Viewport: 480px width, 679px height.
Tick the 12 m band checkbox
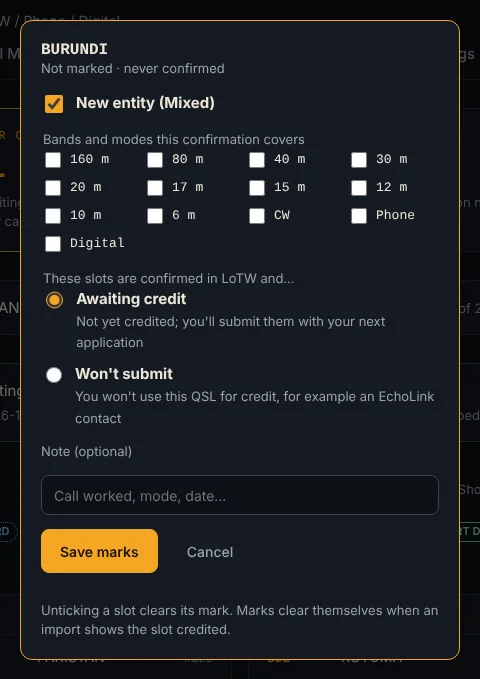coord(359,188)
